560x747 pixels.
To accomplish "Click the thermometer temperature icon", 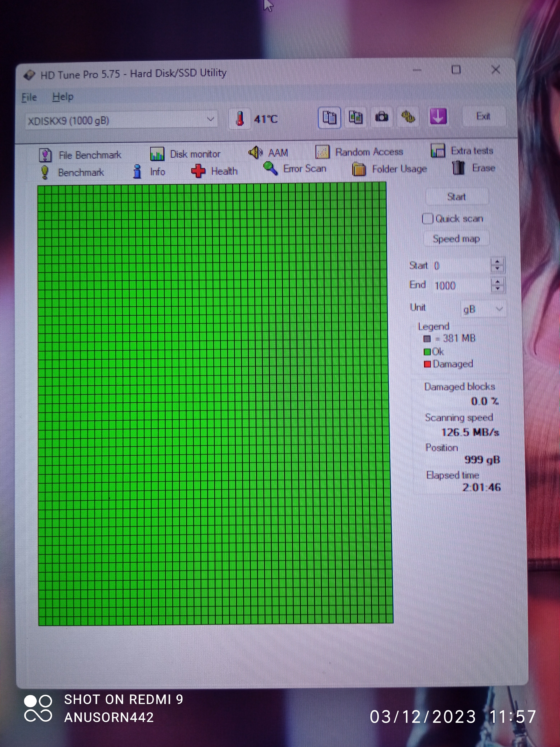I will pos(240,119).
